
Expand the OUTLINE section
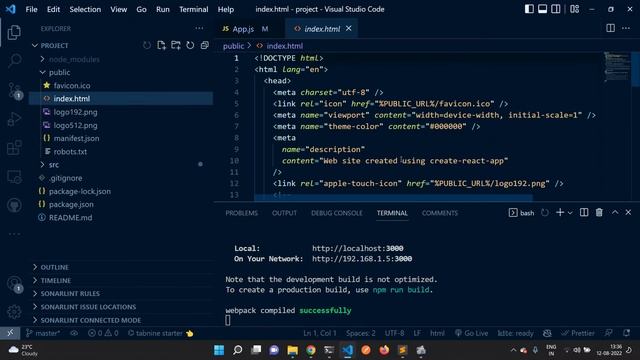[x=54, y=267]
